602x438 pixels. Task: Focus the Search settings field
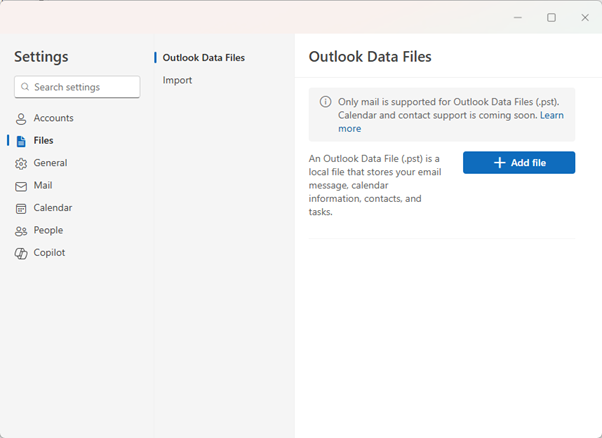point(77,87)
